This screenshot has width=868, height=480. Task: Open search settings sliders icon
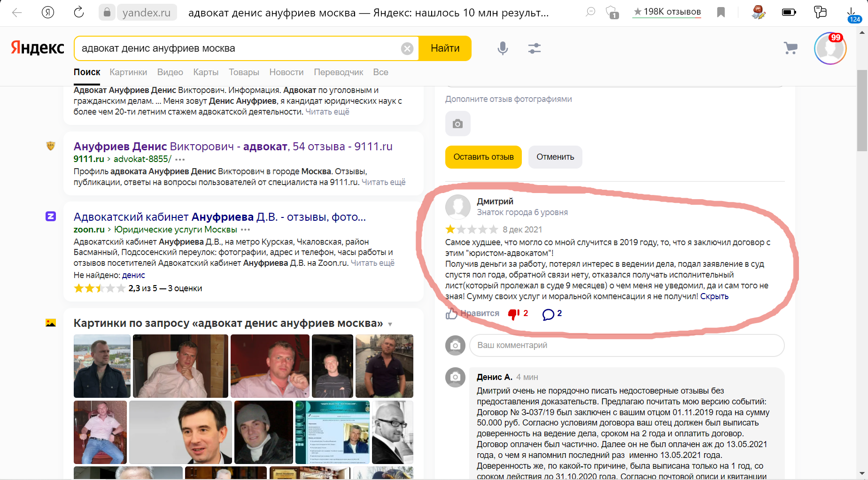click(534, 48)
